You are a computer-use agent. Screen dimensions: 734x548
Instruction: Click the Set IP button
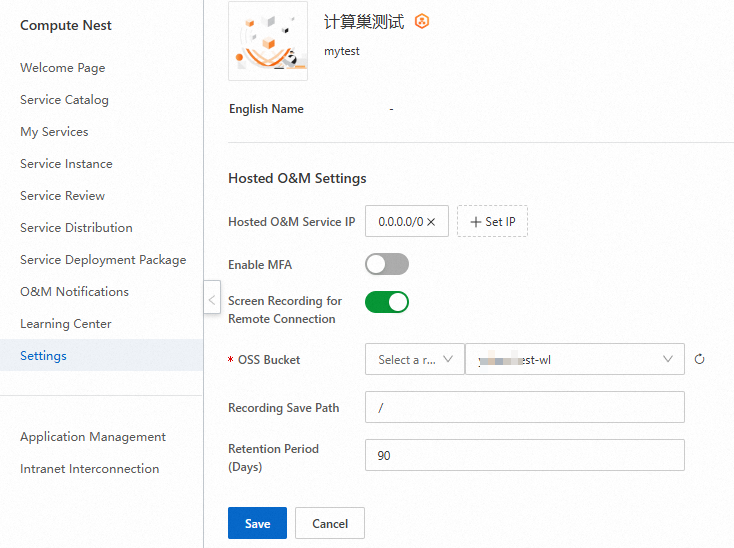492,221
